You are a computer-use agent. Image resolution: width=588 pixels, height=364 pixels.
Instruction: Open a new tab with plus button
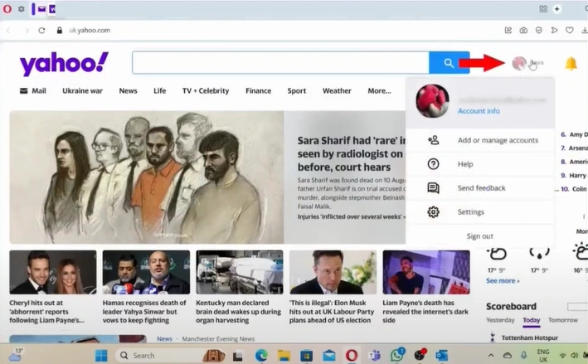coord(556,9)
